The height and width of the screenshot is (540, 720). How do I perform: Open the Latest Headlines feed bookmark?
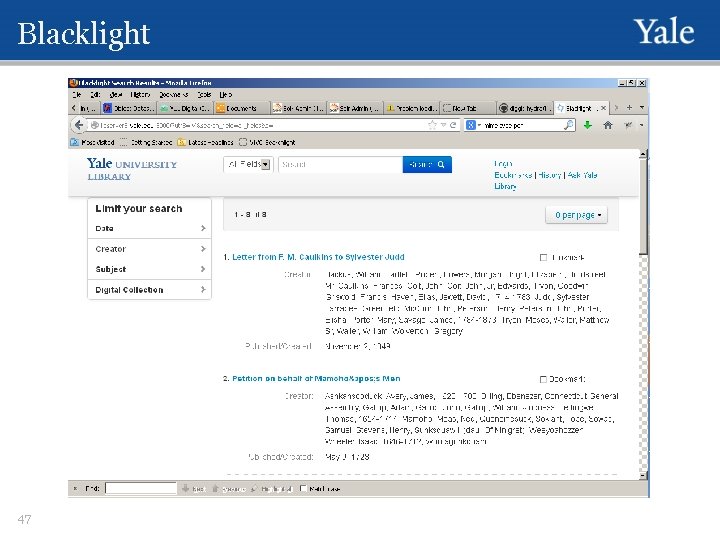point(205,142)
